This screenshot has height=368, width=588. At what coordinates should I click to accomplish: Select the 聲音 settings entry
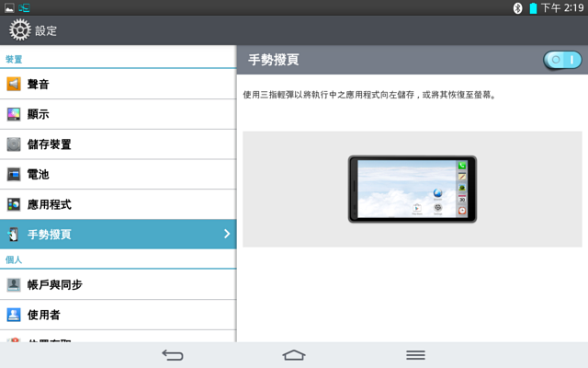coord(119,84)
